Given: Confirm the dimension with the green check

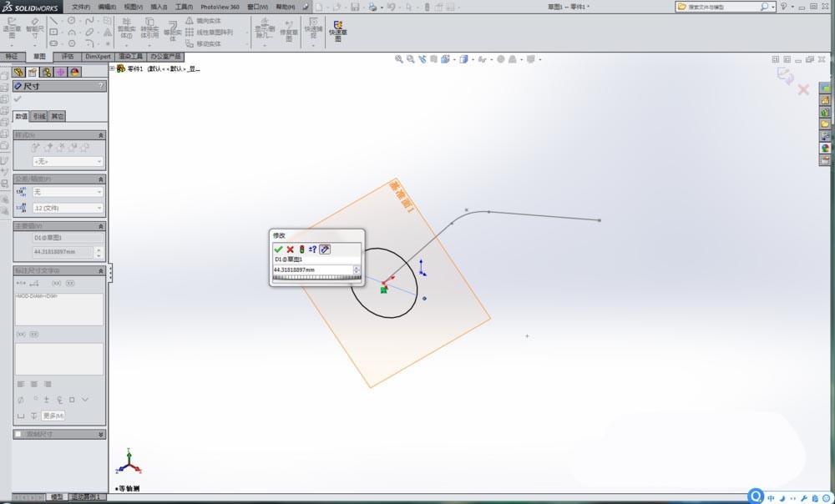Looking at the screenshot, I should click(279, 249).
